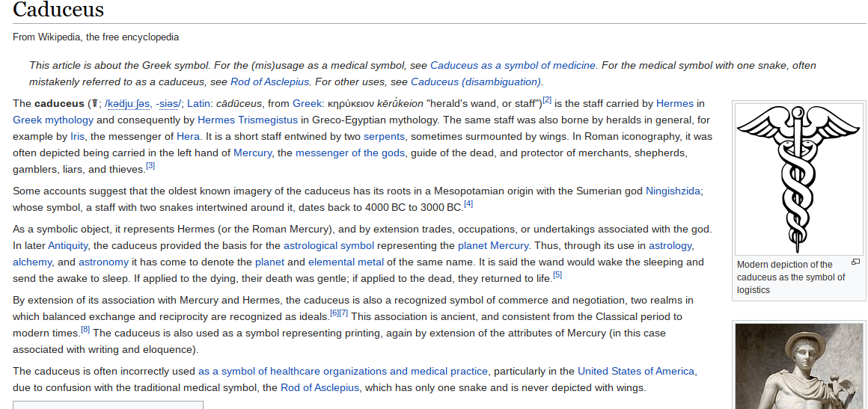Open 'as a symbol of healthcare organizations' link
The height and width of the screenshot is (409, 868).
click(x=343, y=372)
